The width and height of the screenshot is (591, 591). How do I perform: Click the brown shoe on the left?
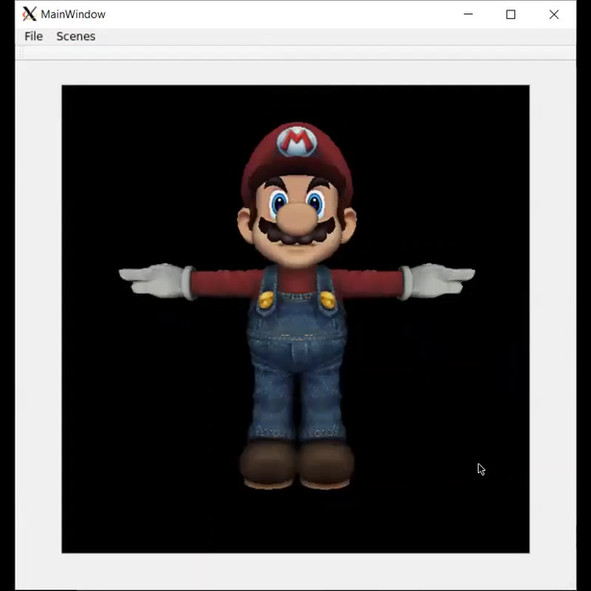point(268,465)
